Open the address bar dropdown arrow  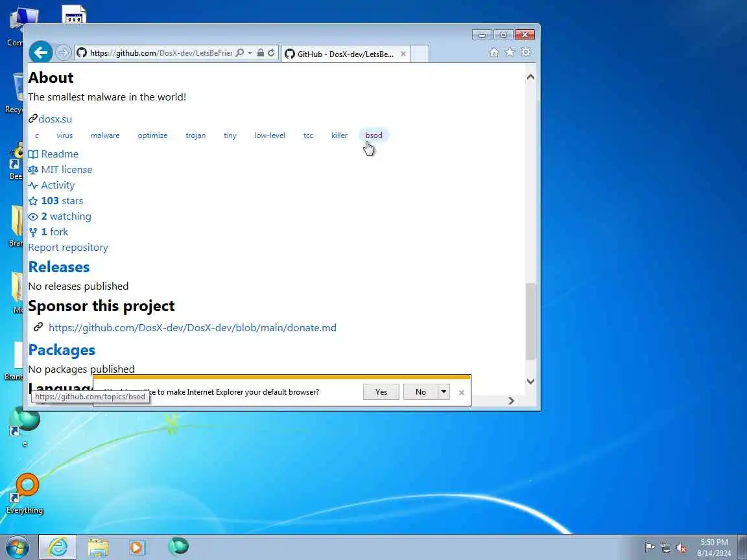[x=250, y=53]
